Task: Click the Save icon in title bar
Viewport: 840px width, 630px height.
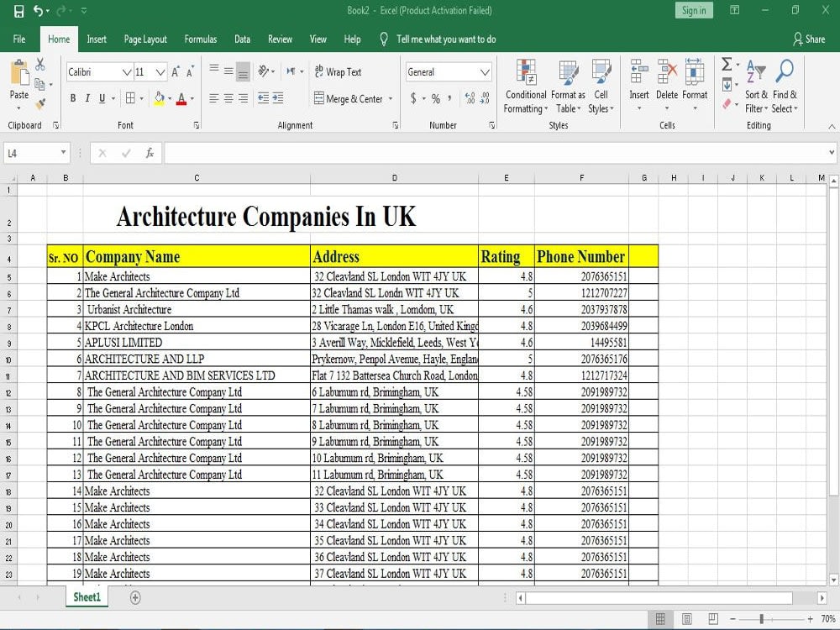Action: 18,11
